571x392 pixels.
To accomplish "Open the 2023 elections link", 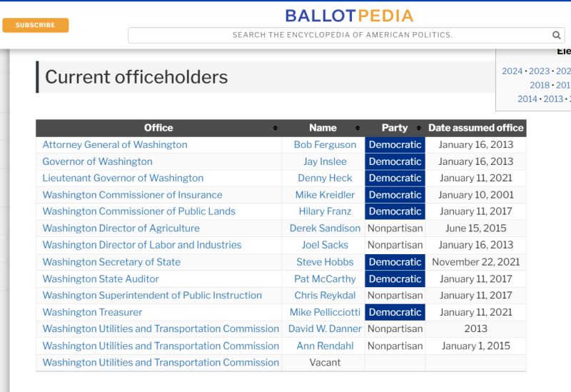I will (x=539, y=71).
